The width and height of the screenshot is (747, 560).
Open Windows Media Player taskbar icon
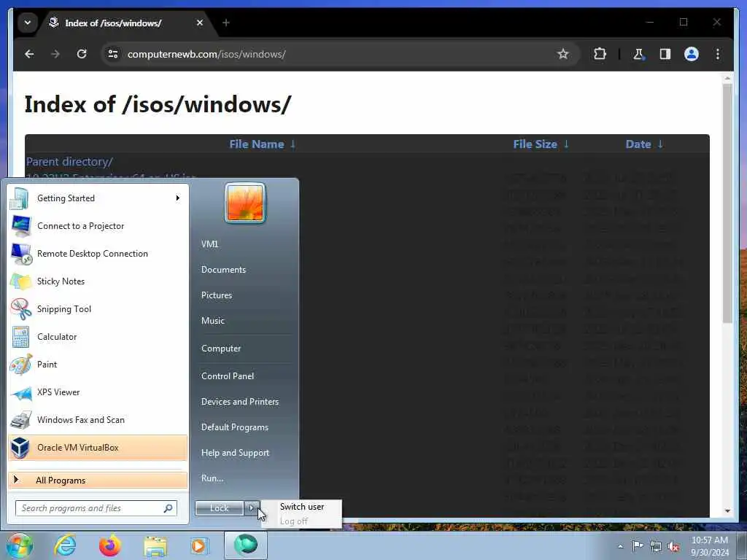(199, 545)
